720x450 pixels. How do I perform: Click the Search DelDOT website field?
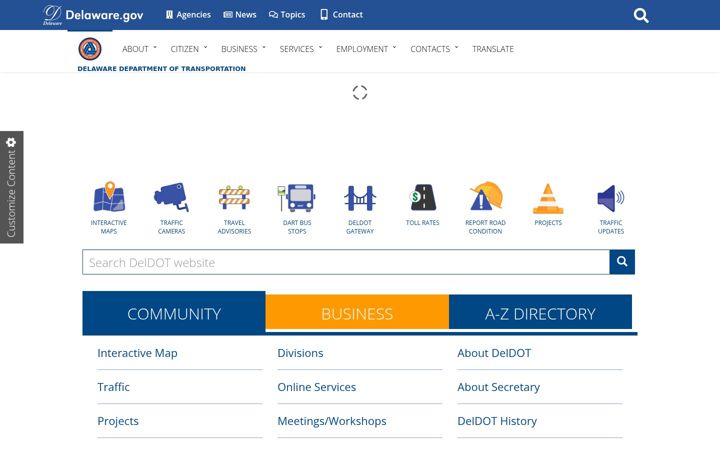(x=346, y=262)
